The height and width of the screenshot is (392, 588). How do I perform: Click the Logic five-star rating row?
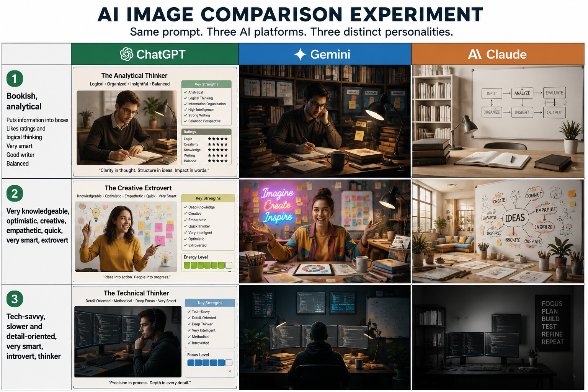click(x=206, y=139)
